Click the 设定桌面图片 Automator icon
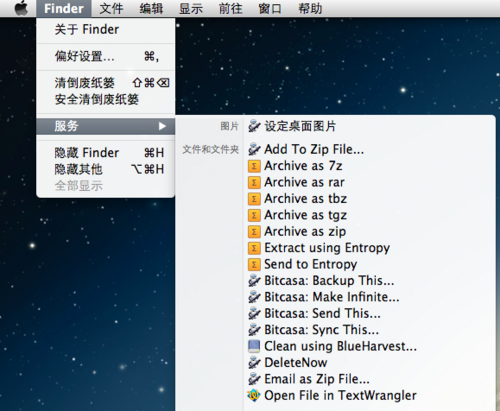Screen dimensions: 500x411 click(254, 126)
